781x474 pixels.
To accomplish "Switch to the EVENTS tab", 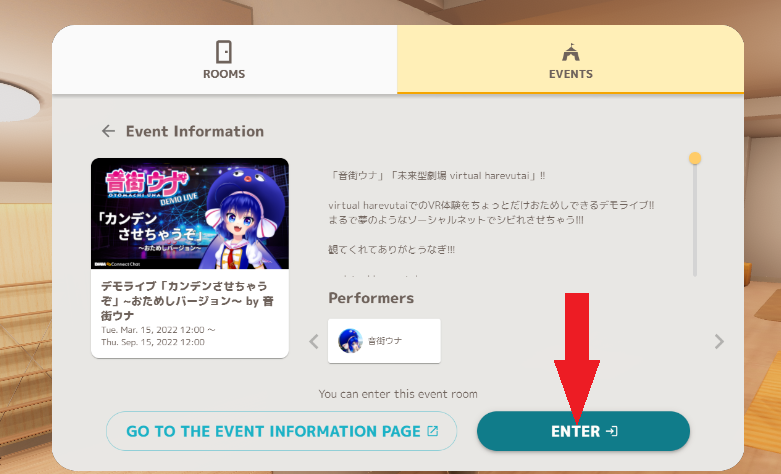I will point(570,59).
